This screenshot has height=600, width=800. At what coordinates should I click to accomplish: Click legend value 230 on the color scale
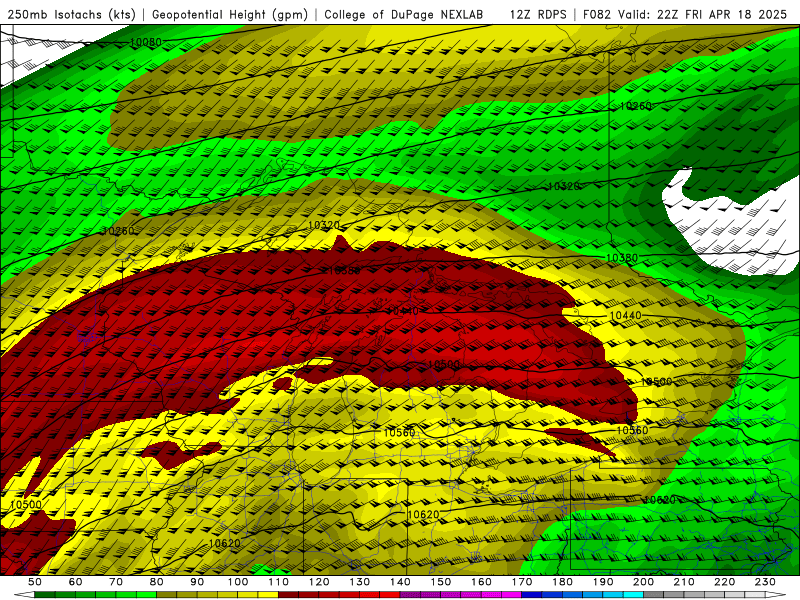tap(765, 582)
